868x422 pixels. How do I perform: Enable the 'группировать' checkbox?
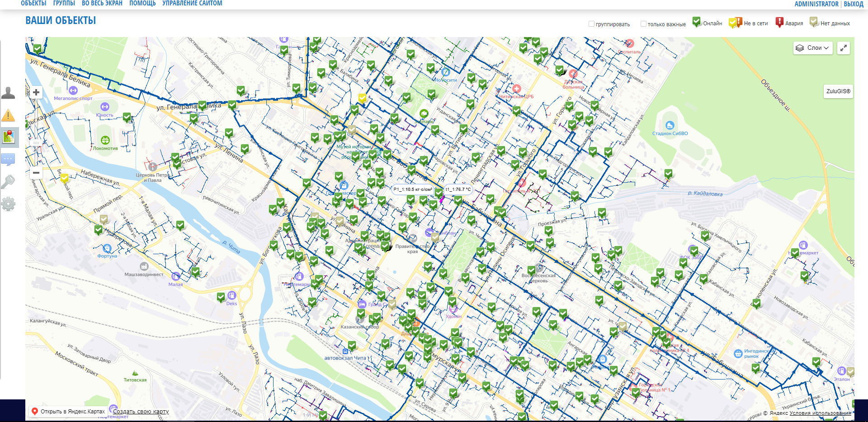tap(591, 24)
